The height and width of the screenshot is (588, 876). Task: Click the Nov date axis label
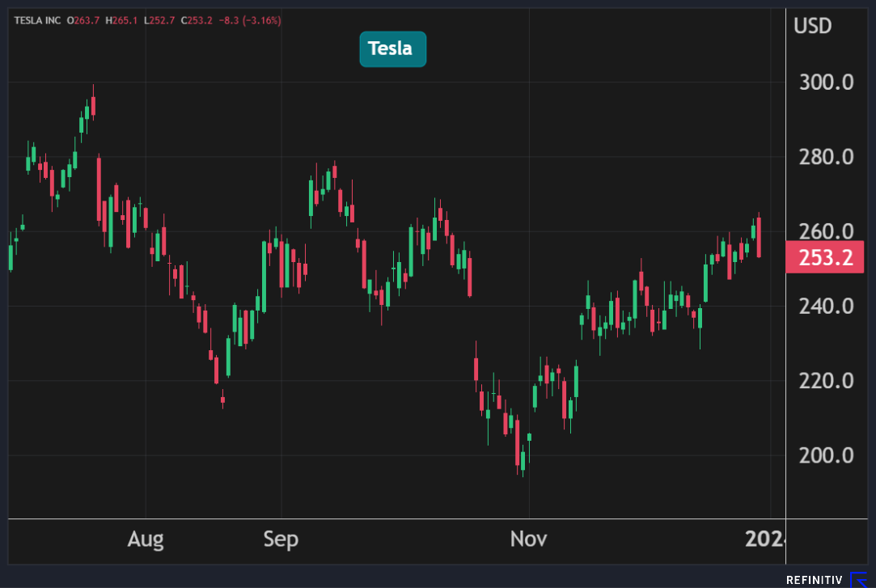528,539
